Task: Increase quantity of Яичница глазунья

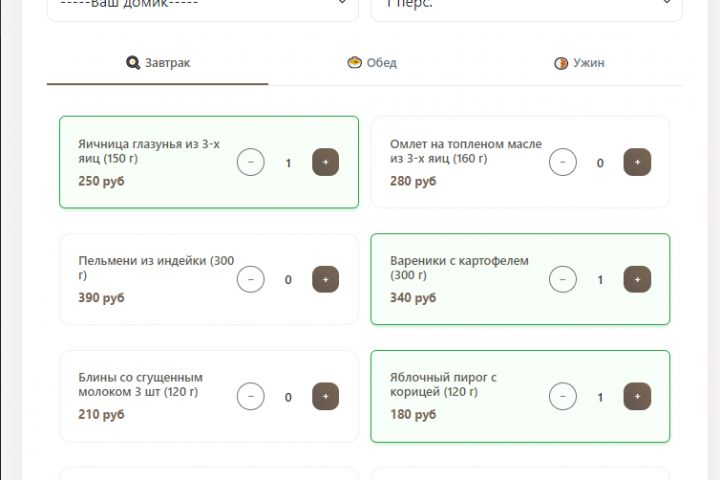Action: pyautogui.click(x=325, y=162)
